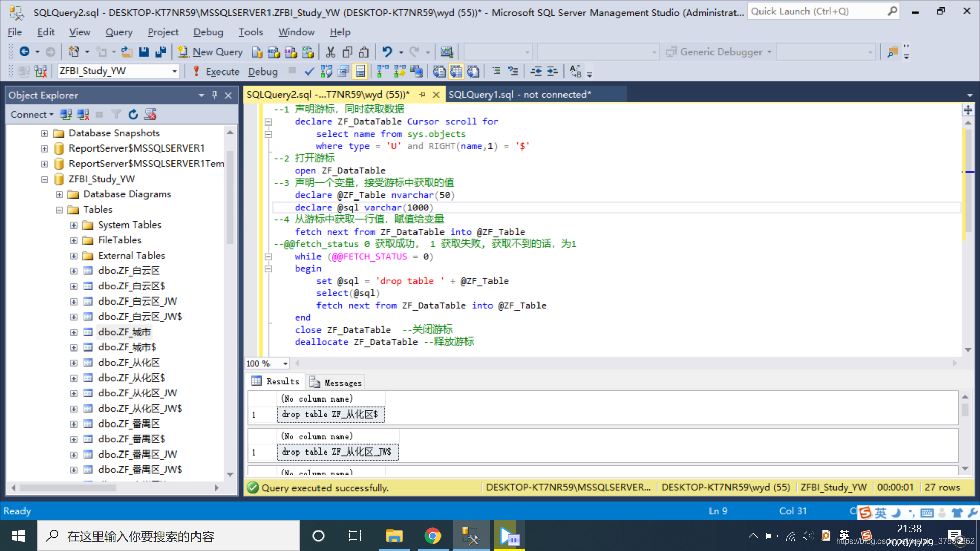Image resolution: width=980 pixels, height=551 pixels.
Task: Open the ZFBI_Study_YW database dropdown
Action: point(174,71)
